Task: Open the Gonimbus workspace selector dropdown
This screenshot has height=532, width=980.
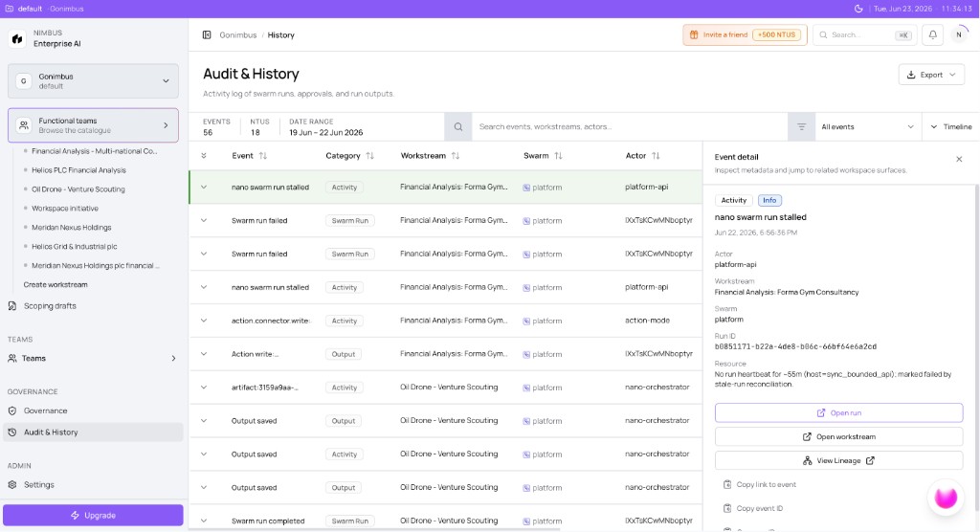Action: [x=93, y=80]
